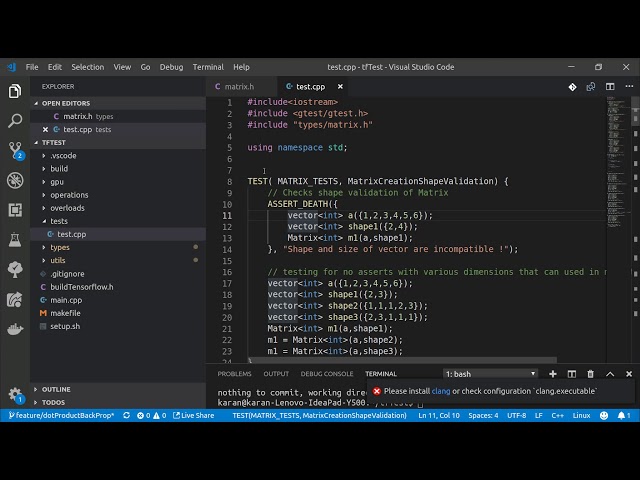Open the Test beaker view
This screenshot has width=640, height=480.
tap(15, 240)
